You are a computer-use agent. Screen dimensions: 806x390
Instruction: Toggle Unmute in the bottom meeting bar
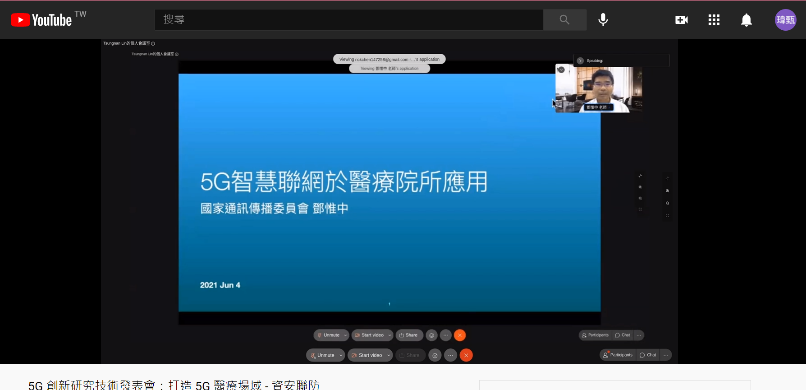pyautogui.click(x=322, y=355)
